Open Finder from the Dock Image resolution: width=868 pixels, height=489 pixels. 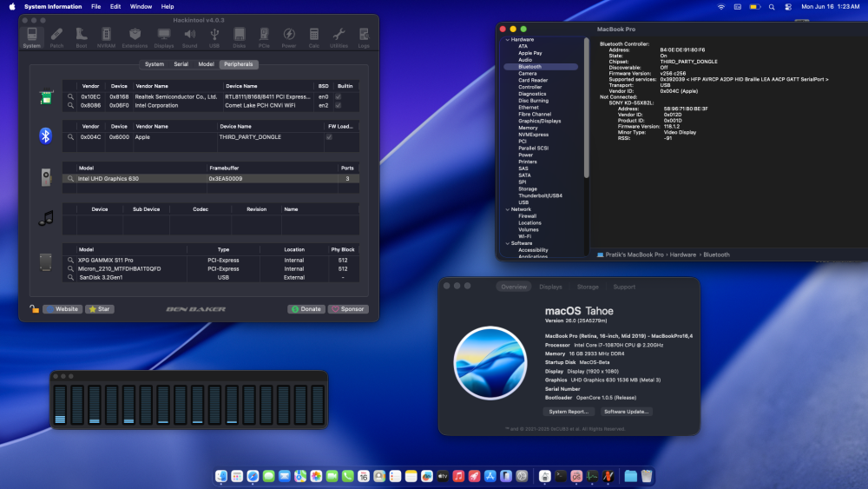(x=221, y=476)
